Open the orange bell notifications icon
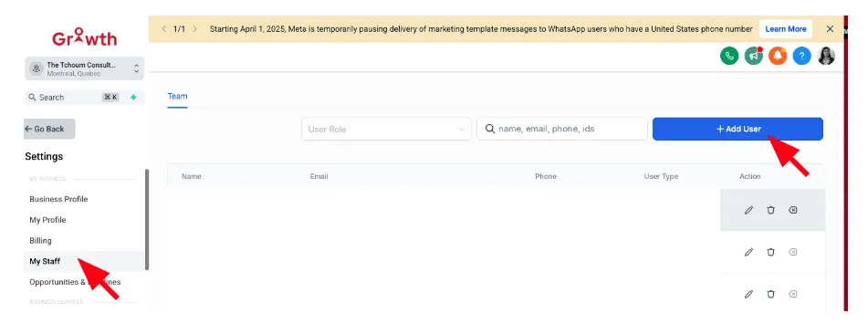Screen dimensions: 868x334 point(778,56)
